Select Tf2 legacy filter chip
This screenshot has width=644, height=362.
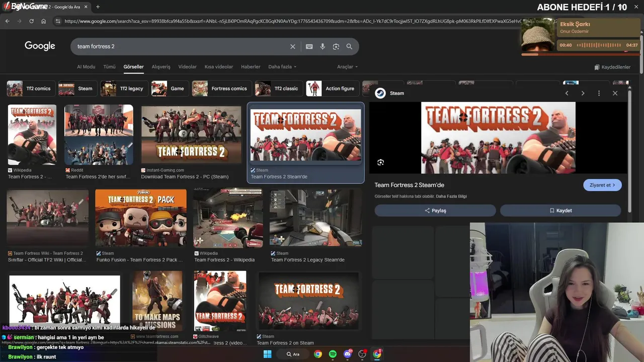tap(124, 88)
